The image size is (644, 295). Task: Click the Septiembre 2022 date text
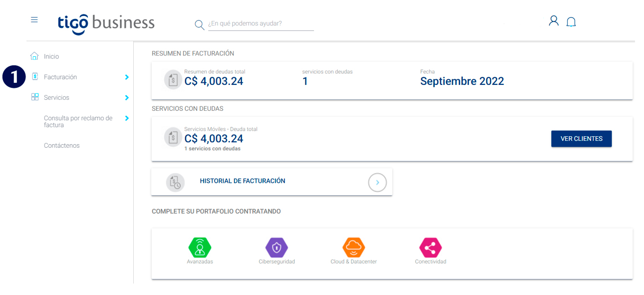pyautogui.click(x=462, y=81)
